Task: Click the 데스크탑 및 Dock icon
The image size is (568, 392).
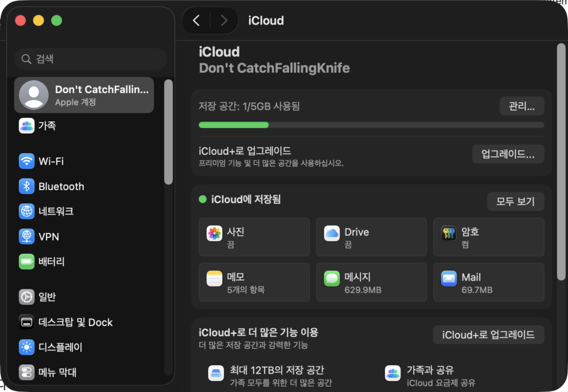Action: (27, 322)
